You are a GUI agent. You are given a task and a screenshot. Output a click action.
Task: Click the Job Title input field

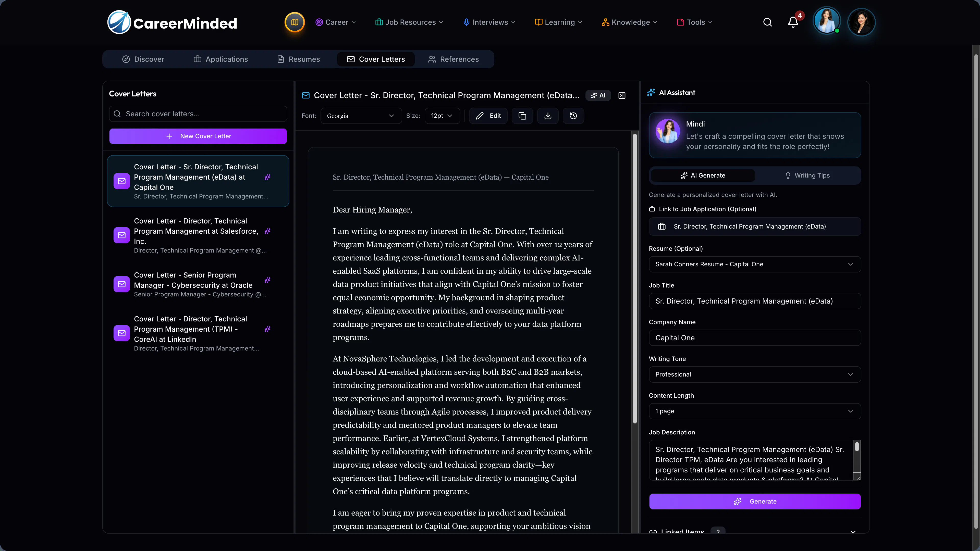click(755, 301)
